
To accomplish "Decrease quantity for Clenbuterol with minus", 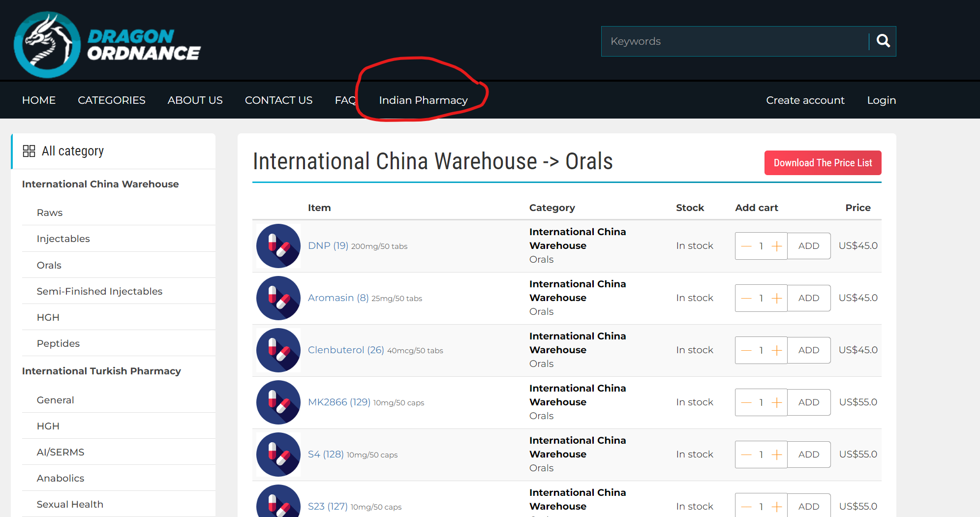I will tap(746, 350).
